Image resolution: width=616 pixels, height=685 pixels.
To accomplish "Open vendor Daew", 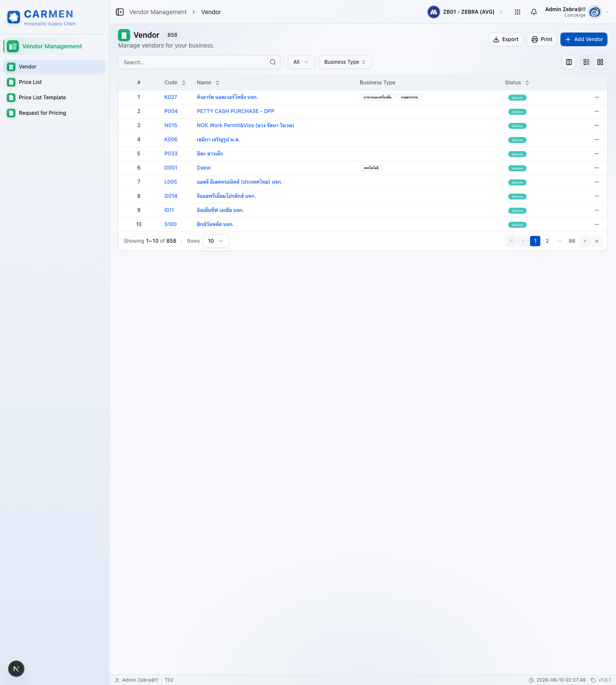I will [x=204, y=168].
